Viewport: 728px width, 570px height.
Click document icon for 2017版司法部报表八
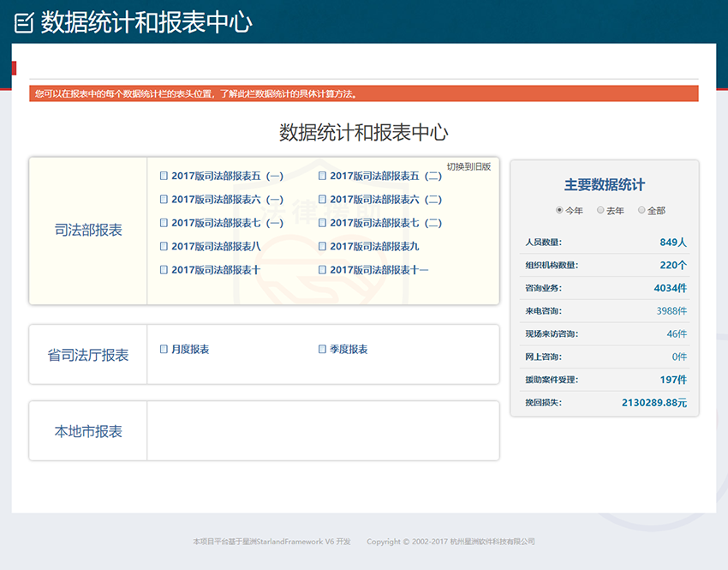[164, 246]
